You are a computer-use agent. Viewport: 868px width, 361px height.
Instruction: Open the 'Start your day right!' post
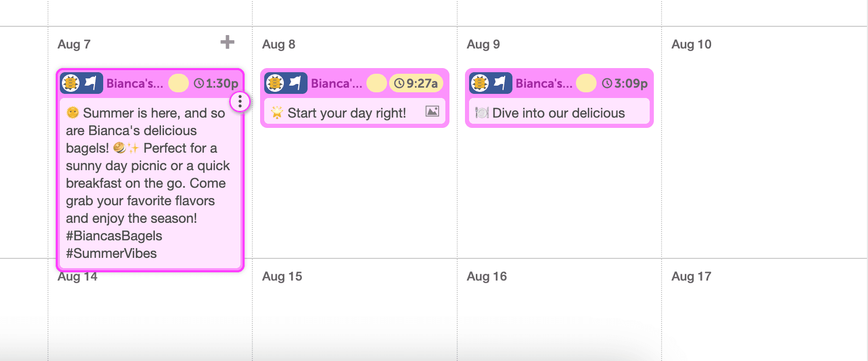(x=347, y=113)
